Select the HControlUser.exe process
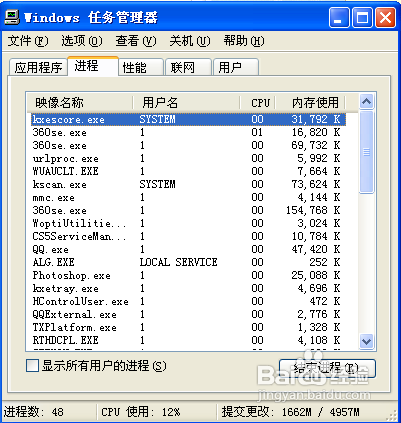The width and height of the screenshot is (401, 423). (x=188, y=301)
